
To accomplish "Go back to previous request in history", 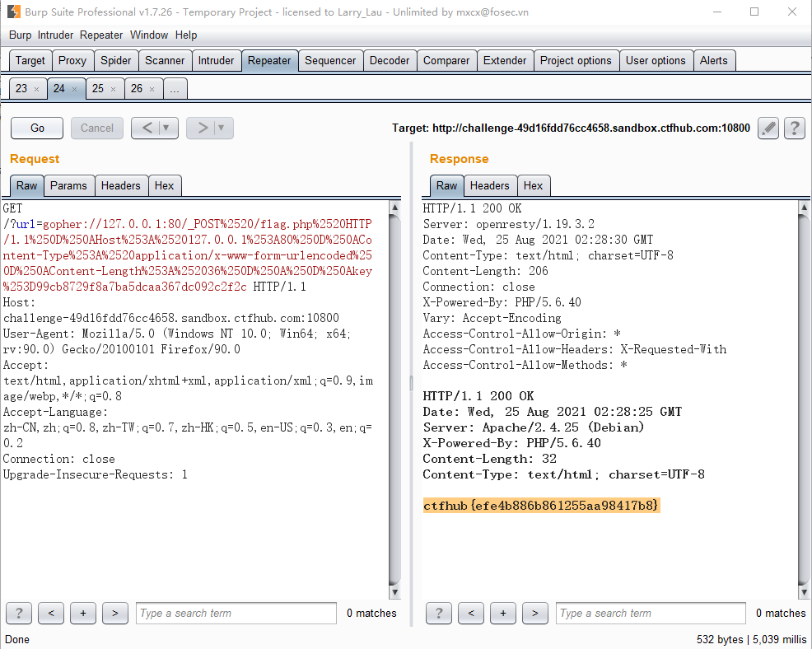I will coord(147,128).
